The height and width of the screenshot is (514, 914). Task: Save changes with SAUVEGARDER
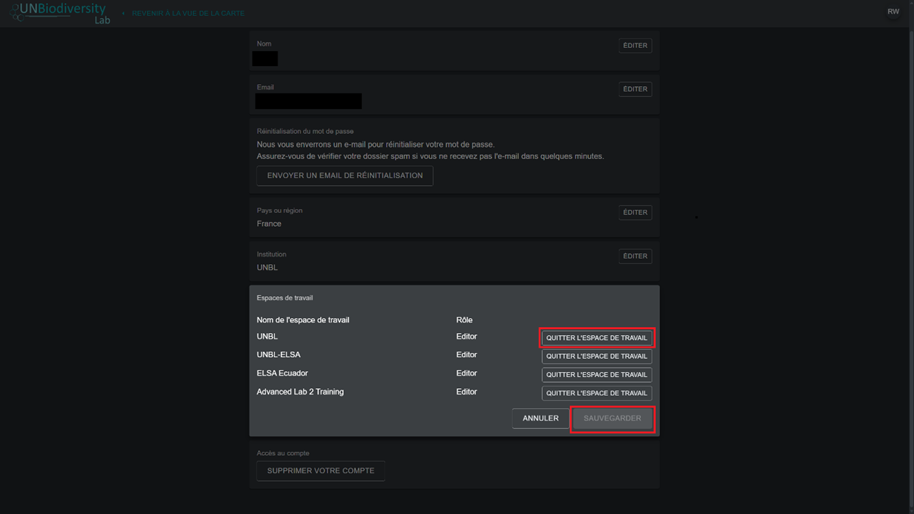[x=612, y=418]
